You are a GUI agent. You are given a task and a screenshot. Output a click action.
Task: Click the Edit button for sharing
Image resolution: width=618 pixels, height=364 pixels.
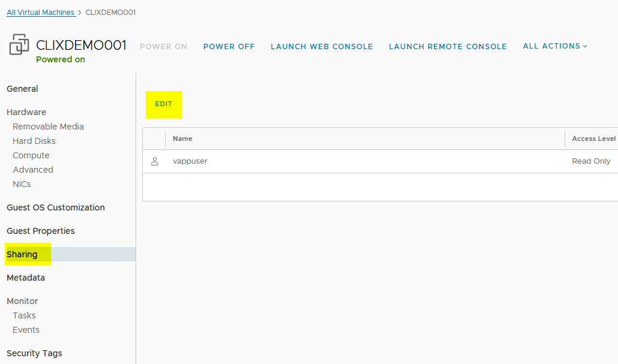tap(164, 104)
